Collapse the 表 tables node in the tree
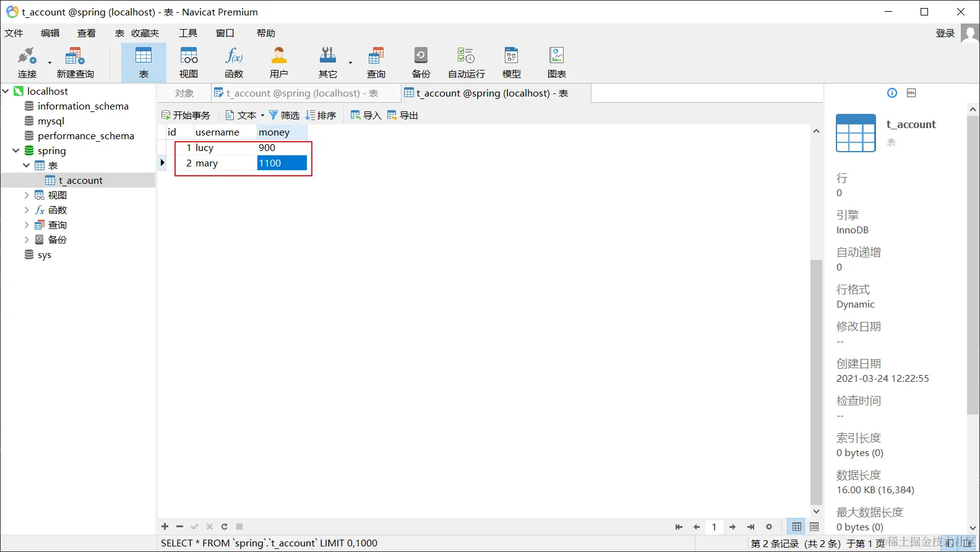The height and width of the screenshot is (552, 980). click(26, 165)
